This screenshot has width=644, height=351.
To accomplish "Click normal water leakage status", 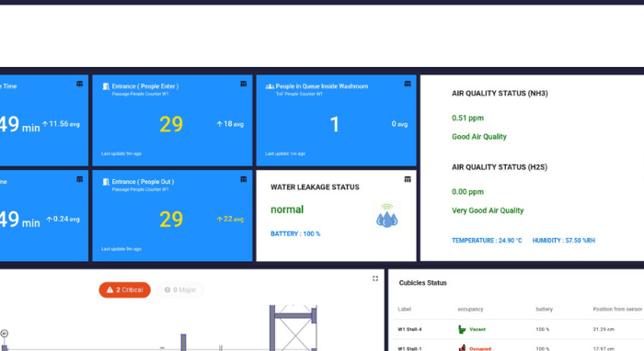I will (x=287, y=209).
